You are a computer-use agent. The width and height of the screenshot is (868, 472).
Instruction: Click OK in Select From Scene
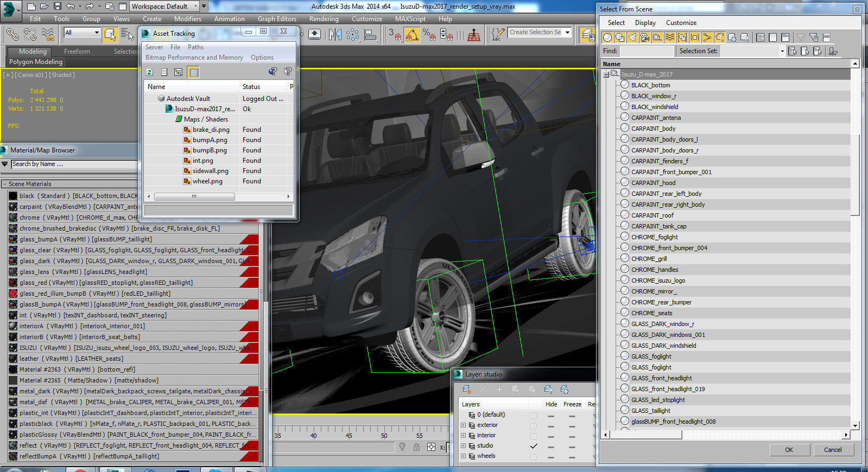tap(789, 450)
